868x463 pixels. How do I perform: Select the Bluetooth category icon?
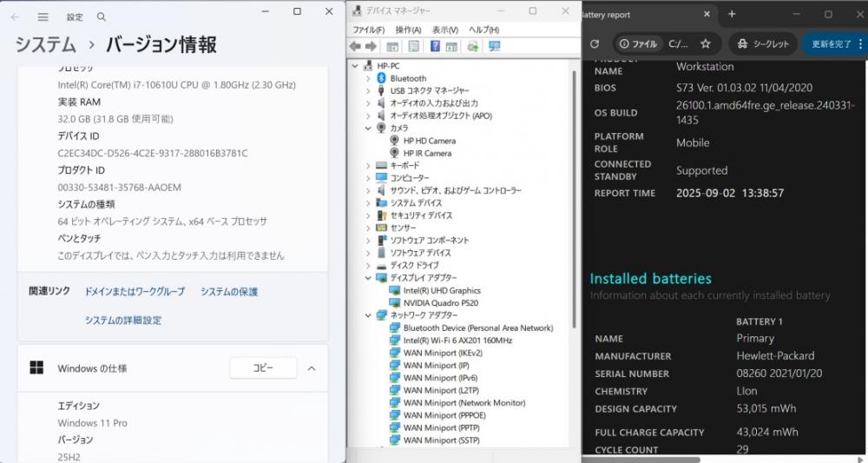[x=381, y=79]
